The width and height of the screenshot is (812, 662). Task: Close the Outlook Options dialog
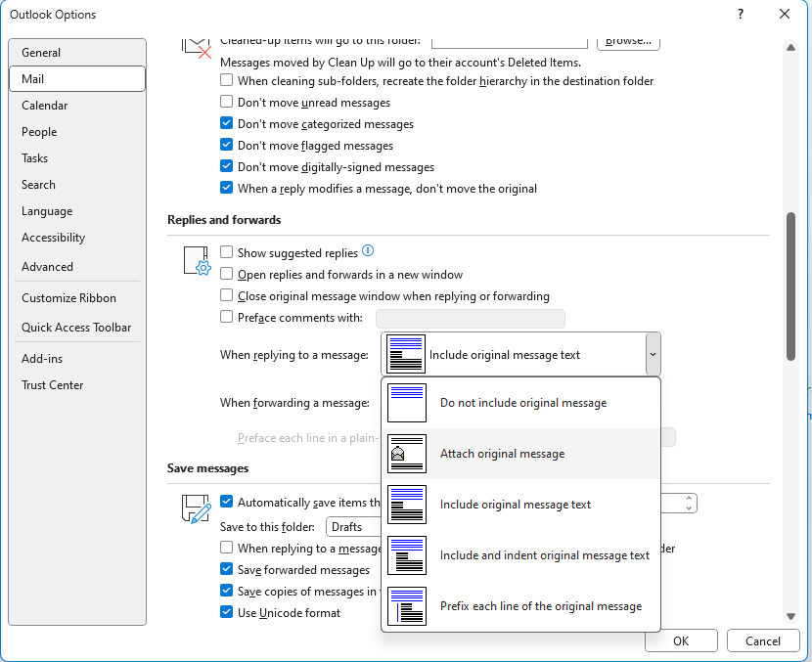pos(785,14)
